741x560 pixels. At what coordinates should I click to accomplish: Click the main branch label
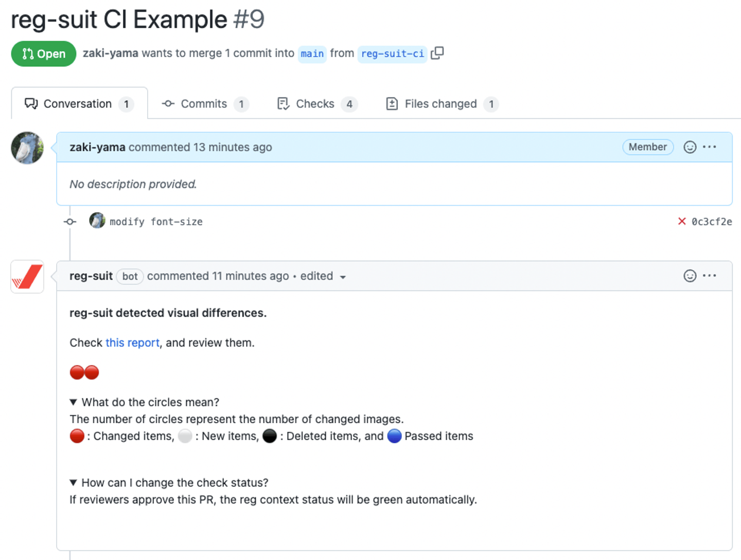pyautogui.click(x=312, y=53)
